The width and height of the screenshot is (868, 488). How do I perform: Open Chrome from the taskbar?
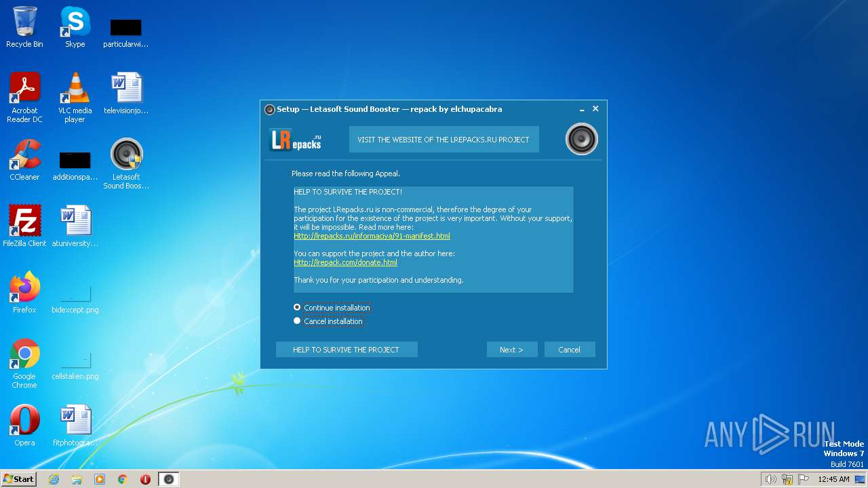pos(123,479)
